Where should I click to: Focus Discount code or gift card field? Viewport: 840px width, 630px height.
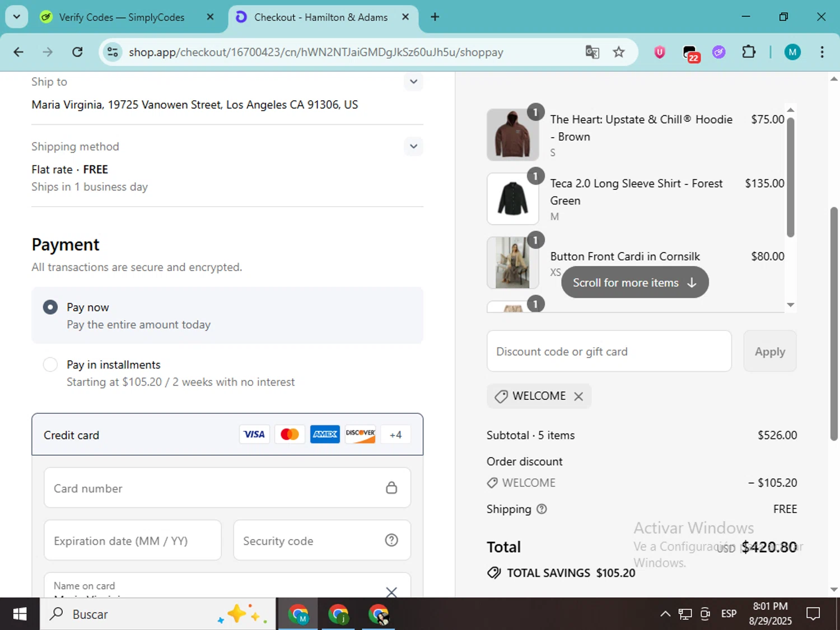[x=609, y=351]
